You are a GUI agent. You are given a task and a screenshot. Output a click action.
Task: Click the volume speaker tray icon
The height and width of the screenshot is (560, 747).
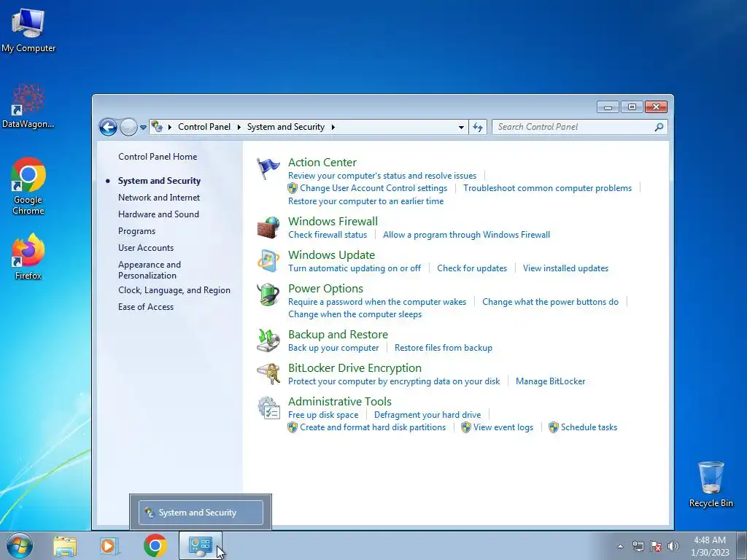tap(673, 546)
